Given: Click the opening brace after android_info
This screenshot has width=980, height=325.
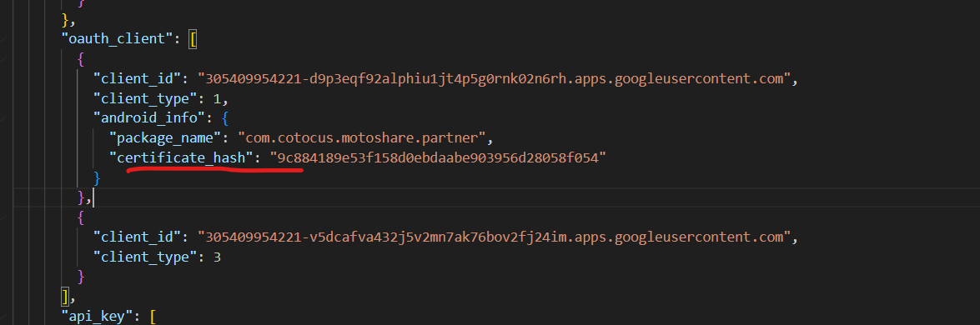Looking at the screenshot, I should (x=225, y=118).
